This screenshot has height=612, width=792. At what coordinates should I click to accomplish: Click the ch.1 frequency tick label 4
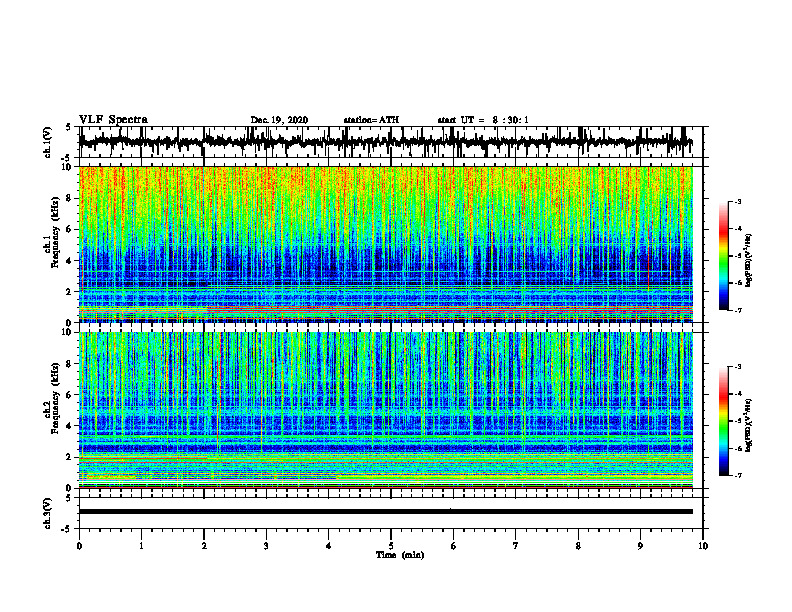pyautogui.click(x=70, y=261)
